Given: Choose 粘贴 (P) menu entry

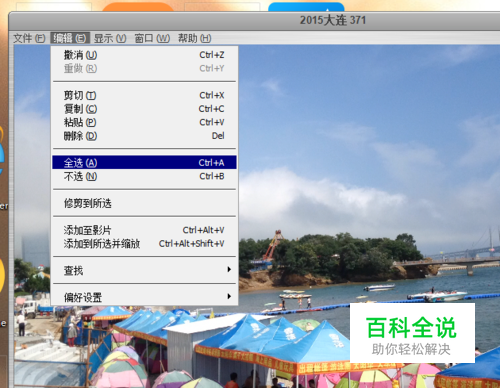Looking at the screenshot, I should 144,122.
